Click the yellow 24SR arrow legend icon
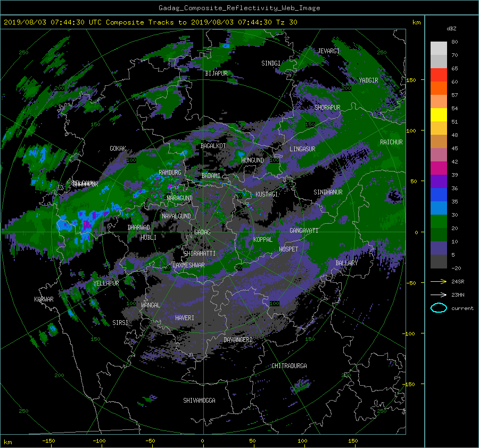The width and height of the screenshot is (479, 448). point(439,281)
